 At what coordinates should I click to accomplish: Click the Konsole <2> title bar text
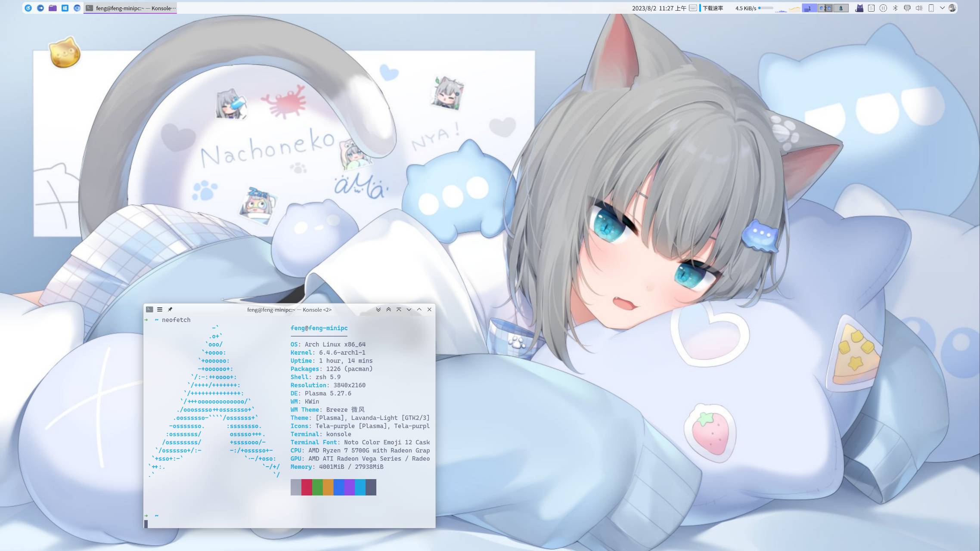(289, 310)
